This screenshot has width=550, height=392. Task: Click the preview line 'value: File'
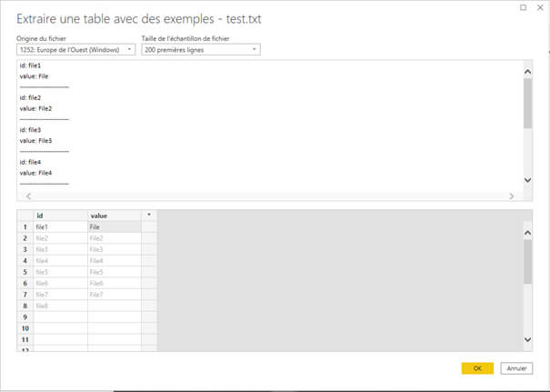click(x=34, y=76)
